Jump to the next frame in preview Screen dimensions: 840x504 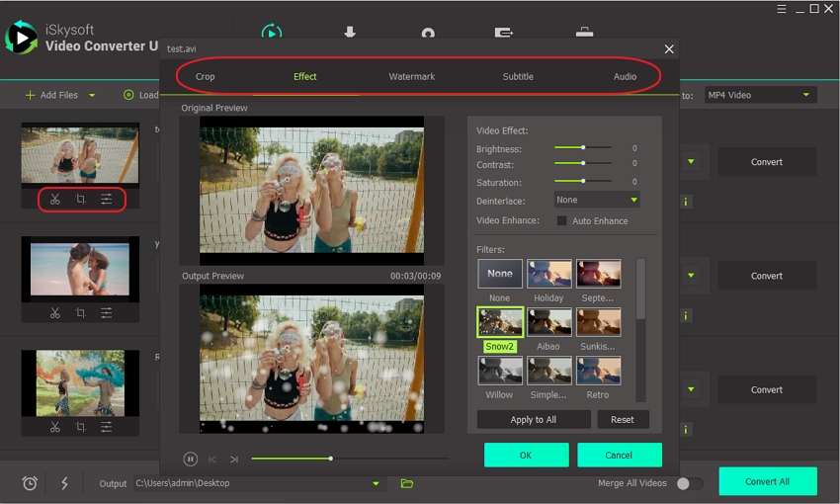point(234,459)
